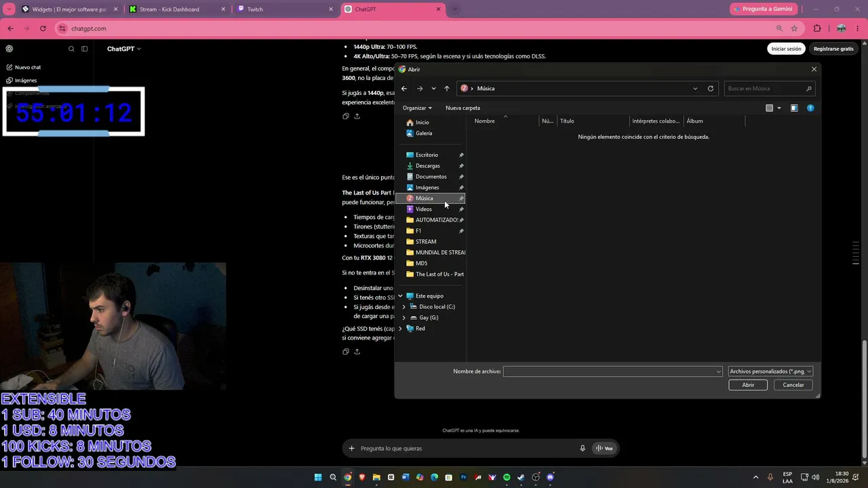The height and width of the screenshot is (488, 868).
Task: Change the file view layout icon
Action: (769, 108)
